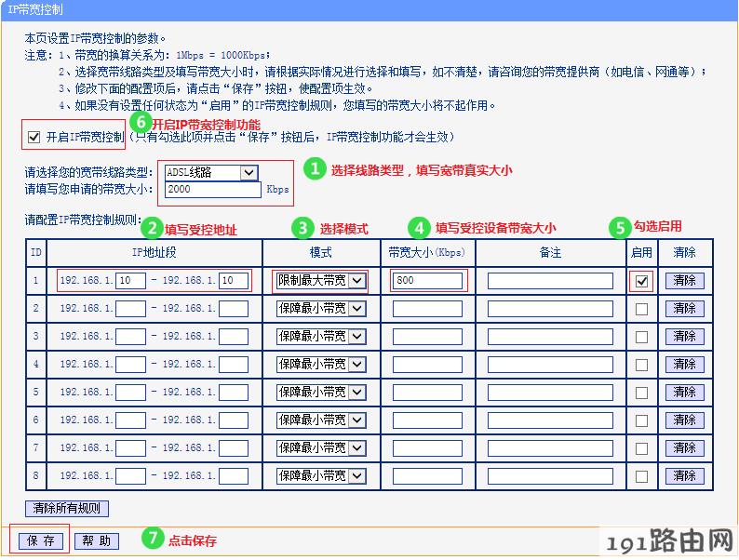Click row 5 bandwidth size field
739x560 pixels.
point(427,392)
